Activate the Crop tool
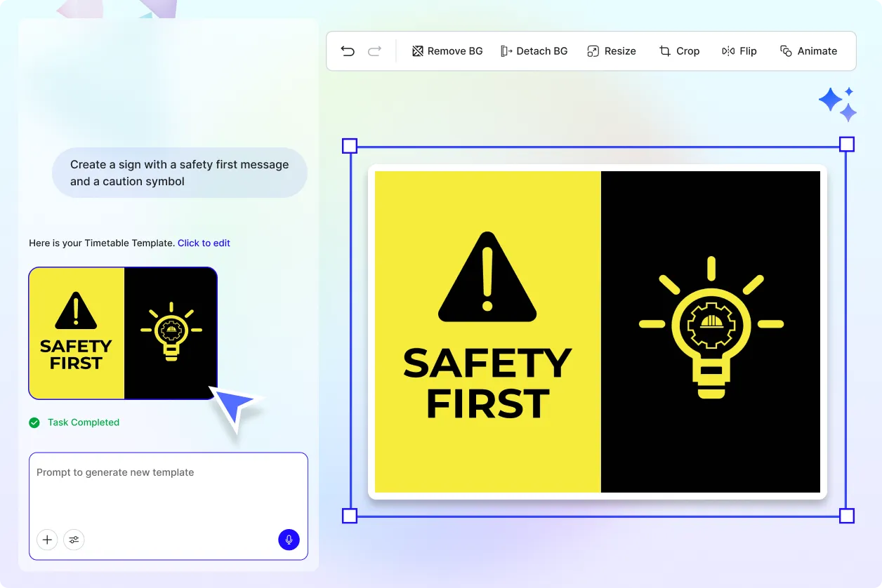The width and height of the screenshot is (882, 588). (x=678, y=51)
